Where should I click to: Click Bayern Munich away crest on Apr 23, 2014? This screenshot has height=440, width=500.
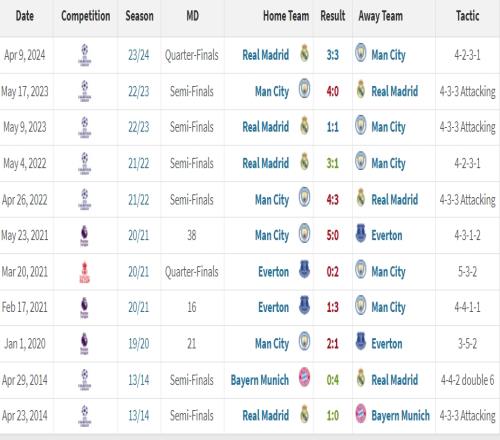361,413
